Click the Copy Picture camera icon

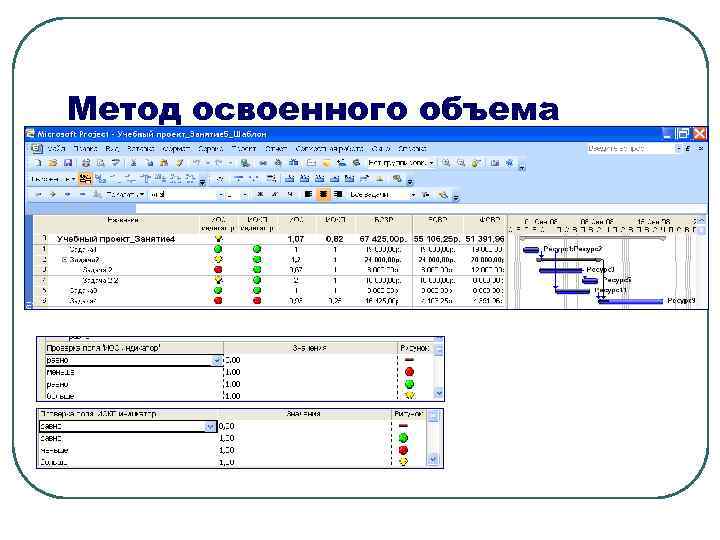495,163
